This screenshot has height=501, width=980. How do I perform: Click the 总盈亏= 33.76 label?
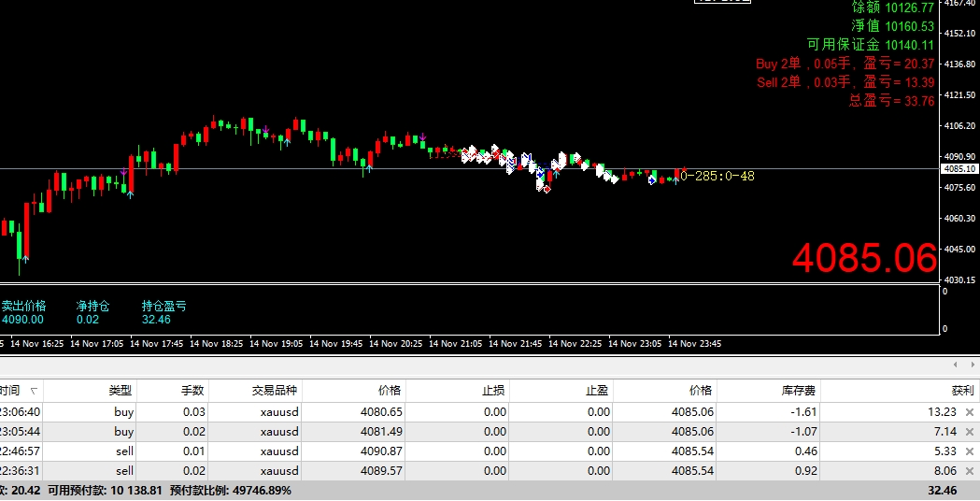(892, 101)
